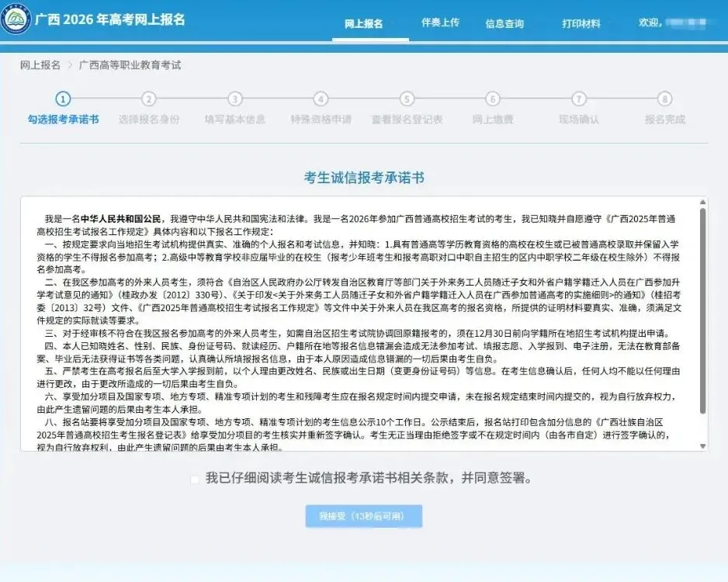
Task: Select step 5 circle 查看报名登记表
Action: pos(407,99)
